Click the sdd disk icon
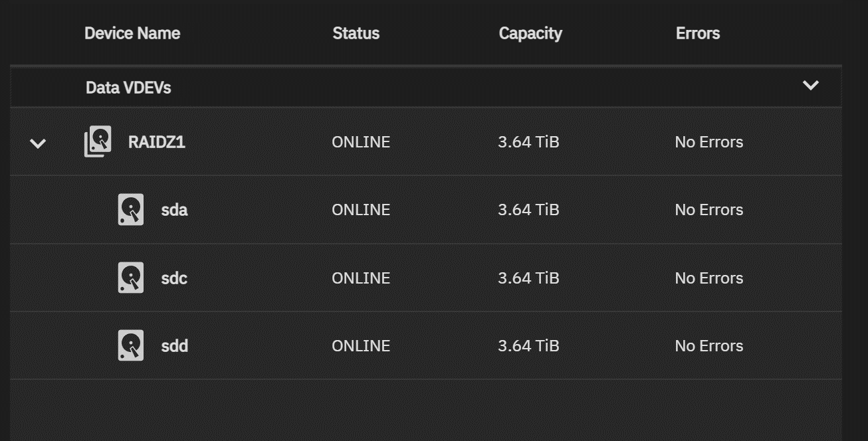 [x=131, y=346]
